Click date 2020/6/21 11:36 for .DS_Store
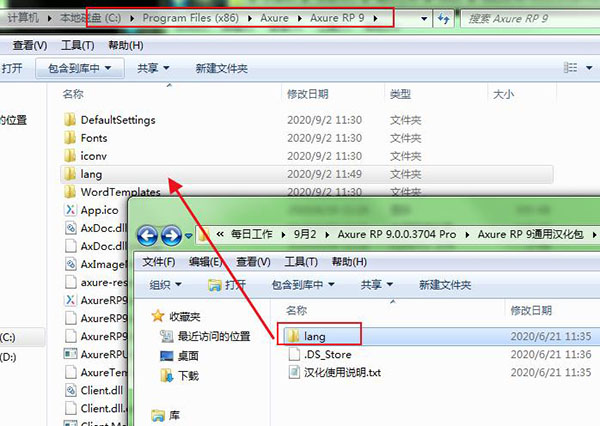 tap(551, 354)
